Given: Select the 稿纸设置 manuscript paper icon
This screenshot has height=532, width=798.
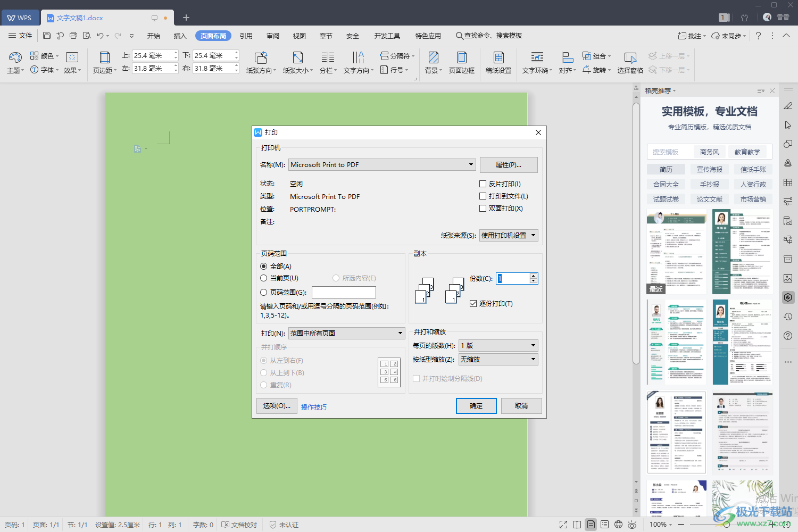Looking at the screenshot, I should pyautogui.click(x=498, y=57).
